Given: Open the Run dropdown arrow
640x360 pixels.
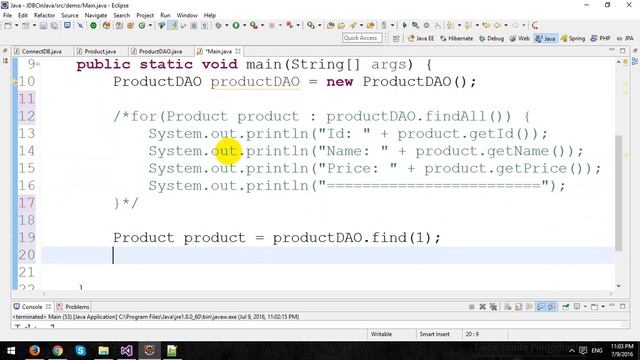Looking at the screenshot, I should tap(244, 25).
